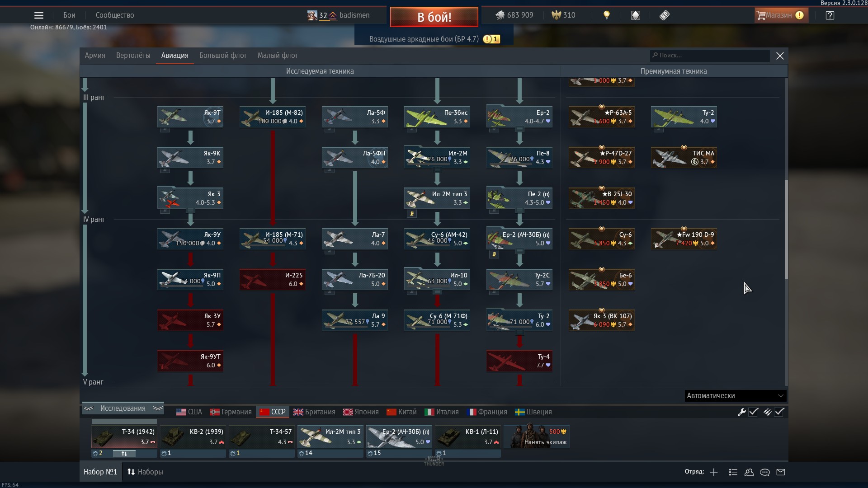Click the Golden Eagles balance 310

pyautogui.click(x=563, y=15)
